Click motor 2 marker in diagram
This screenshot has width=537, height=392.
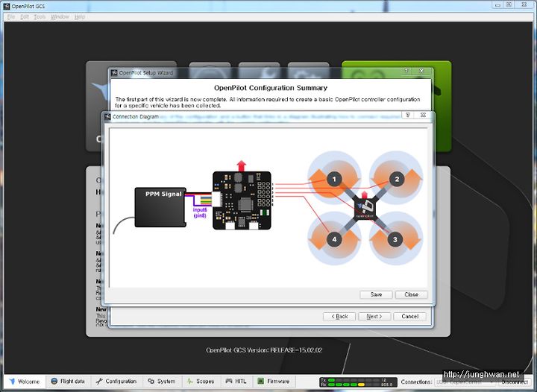(x=397, y=179)
